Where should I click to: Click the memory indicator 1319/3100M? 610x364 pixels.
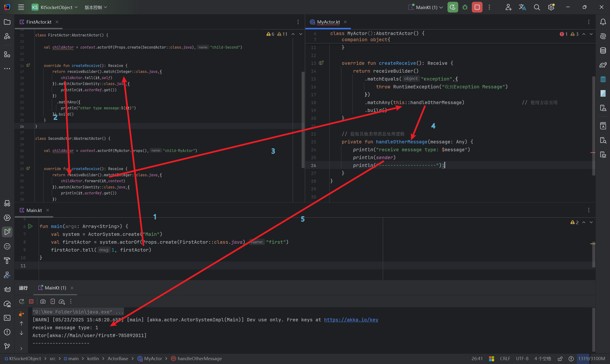click(x=591, y=359)
